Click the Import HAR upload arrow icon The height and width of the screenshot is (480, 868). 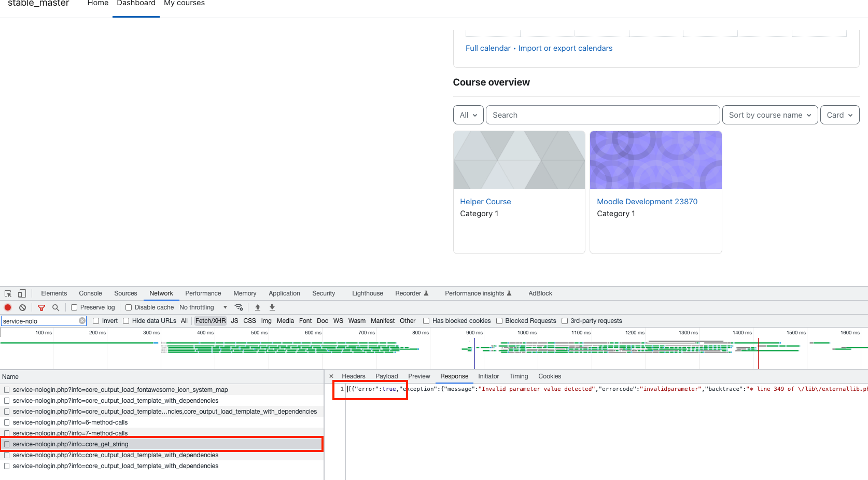(258, 307)
